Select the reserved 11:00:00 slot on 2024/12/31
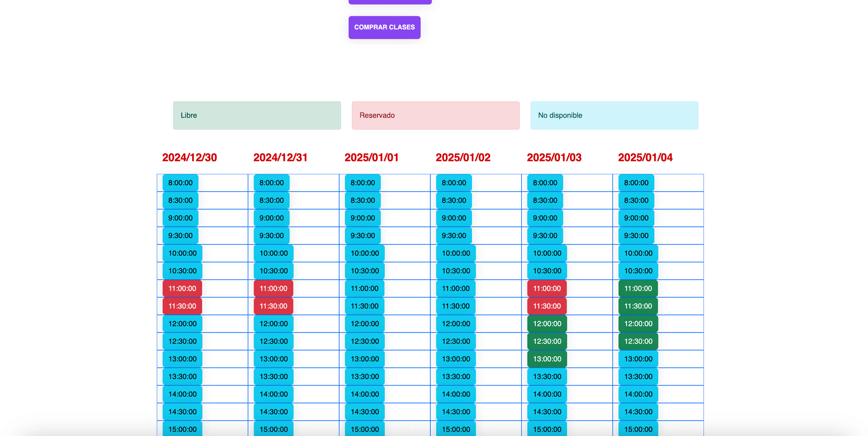The width and height of the screenshot is (868, 436). 273,288
